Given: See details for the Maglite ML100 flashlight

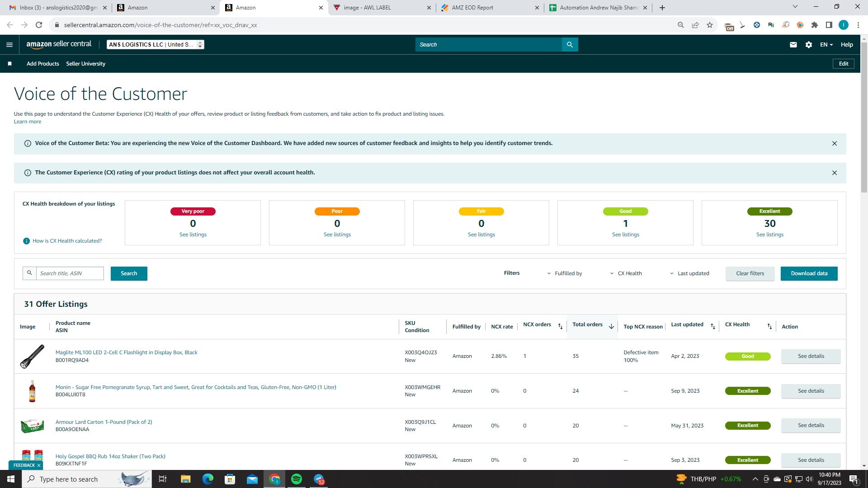Looking at the screenshot, I should coord(811,356).
